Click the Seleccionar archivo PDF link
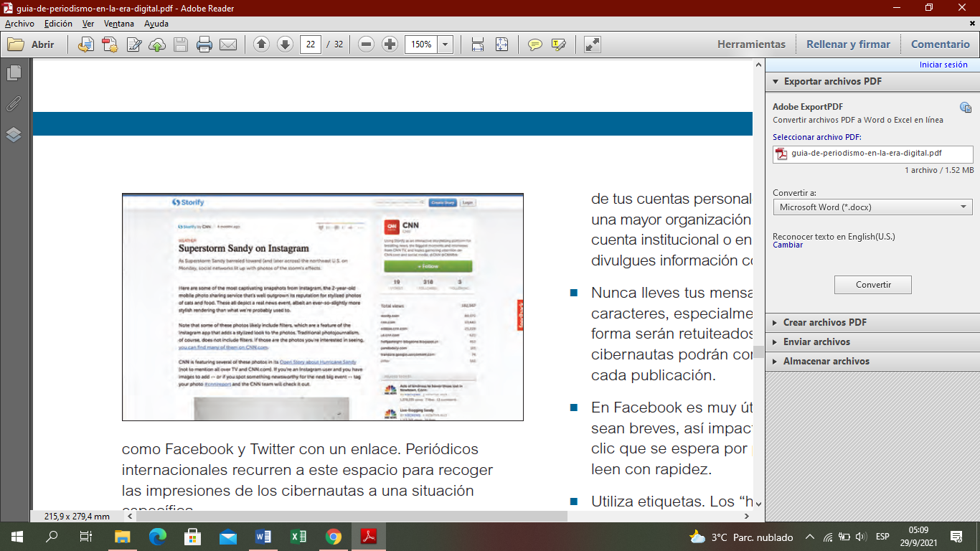This screenshot has width=980, height=551. tap(817, 137)
